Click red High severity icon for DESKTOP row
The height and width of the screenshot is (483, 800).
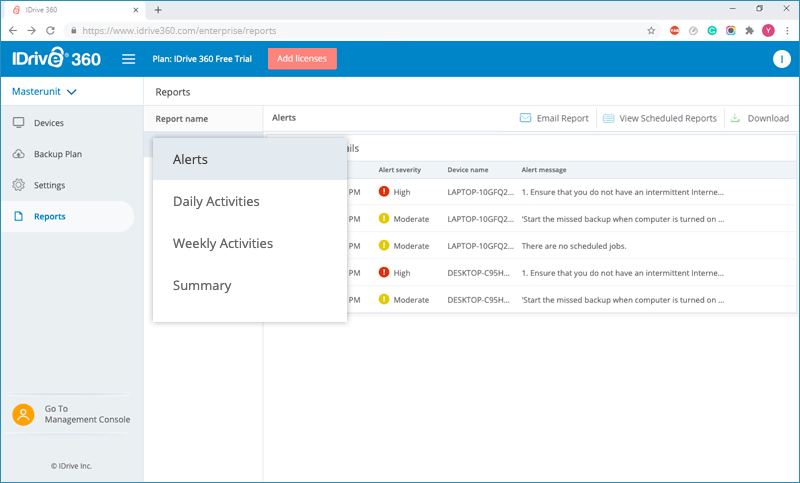(x=384, y=272)
